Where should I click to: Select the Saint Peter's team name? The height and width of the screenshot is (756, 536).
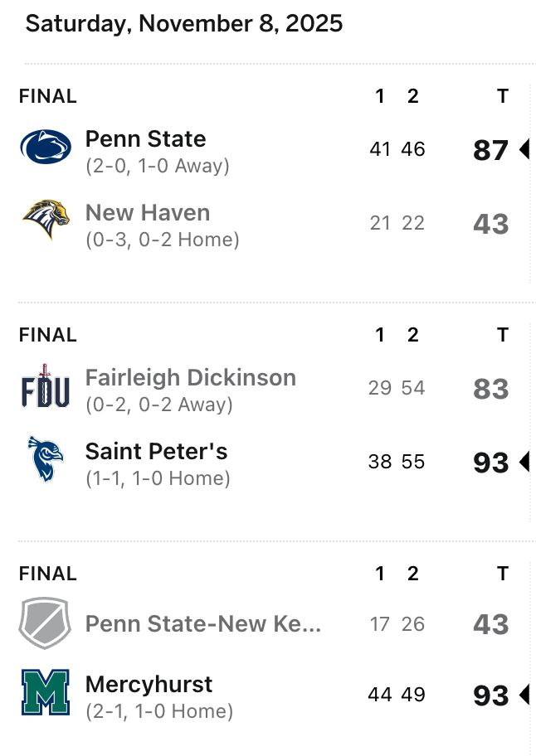coord(156,451)
